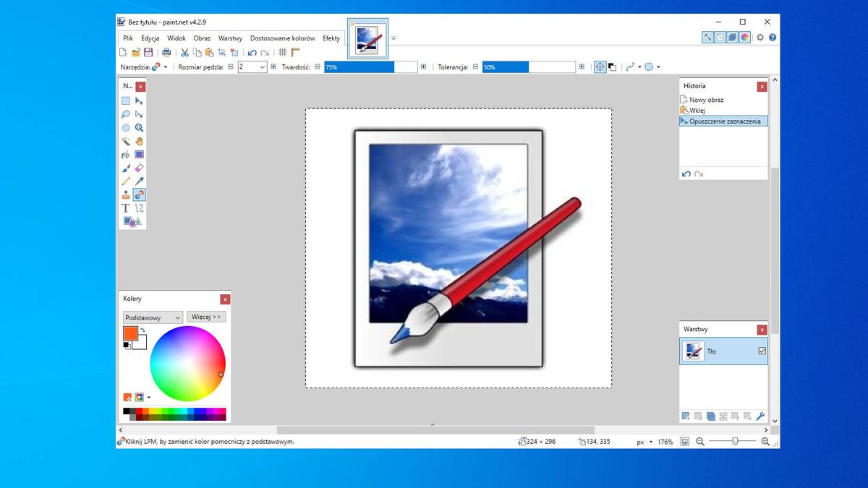Select the Move Selected Pixels tool
This screenshot has width=868, height=488.
click(x=140, y=101)
